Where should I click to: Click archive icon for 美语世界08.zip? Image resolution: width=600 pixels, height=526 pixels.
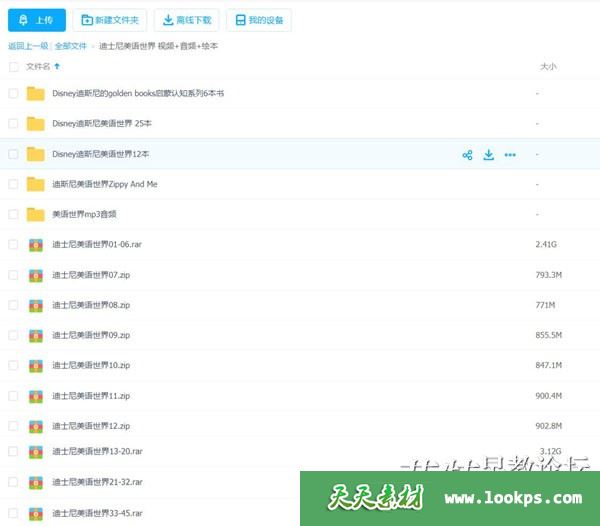36,306
